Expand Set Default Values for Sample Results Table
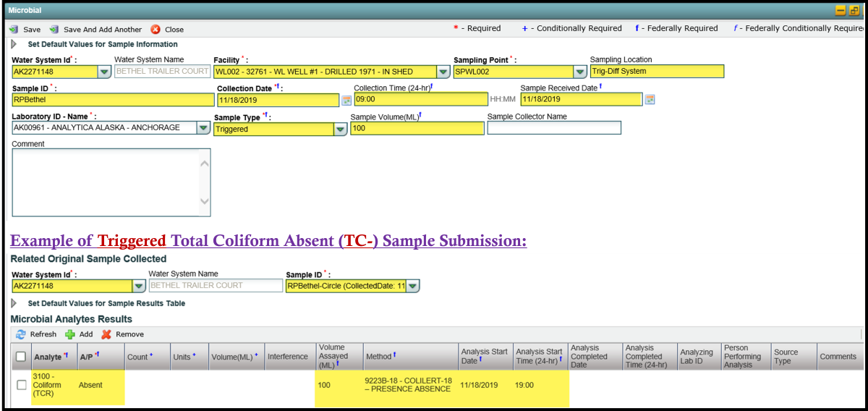 click(14, 303)
